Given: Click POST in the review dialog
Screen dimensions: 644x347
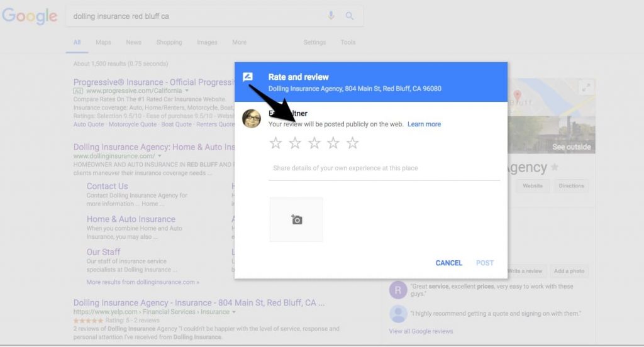Looking at the screenshot, I should pyautogui.click(x=485, y=263).
